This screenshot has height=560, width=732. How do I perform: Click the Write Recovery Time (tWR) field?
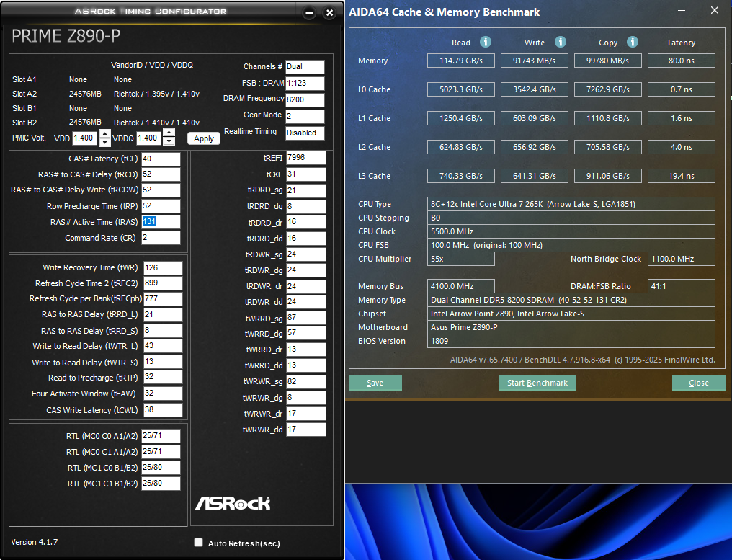[x=163, y=267]
